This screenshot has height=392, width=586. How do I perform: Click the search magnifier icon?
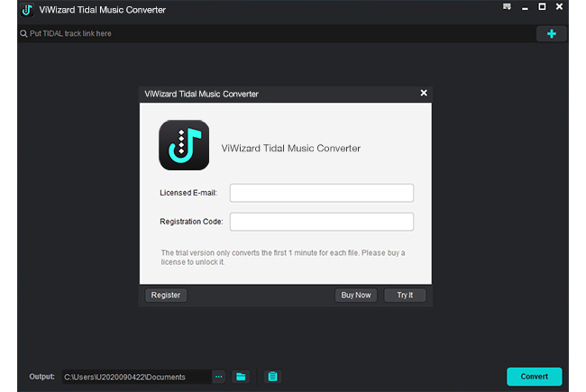(23, 33)
